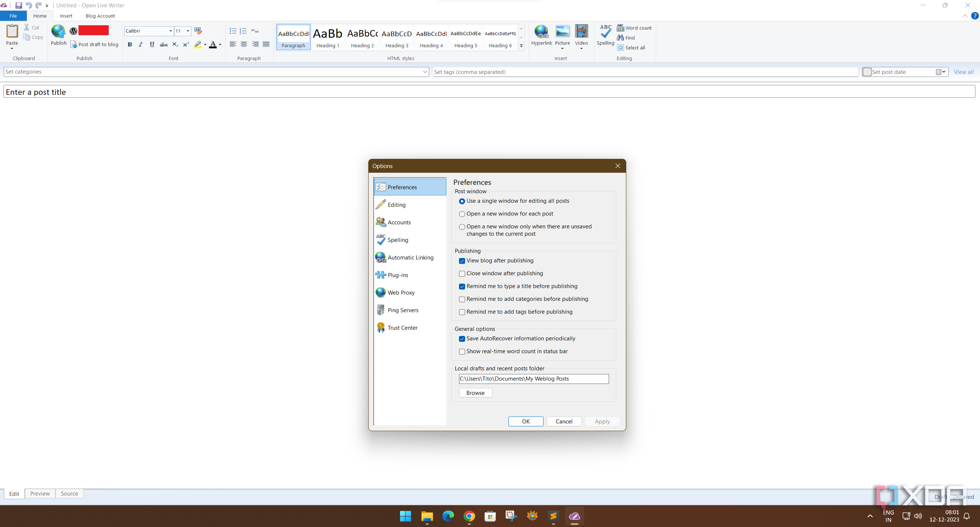Apply Superscript formatting
Viewport: 980px width, 527px height.
pos(186,44)
